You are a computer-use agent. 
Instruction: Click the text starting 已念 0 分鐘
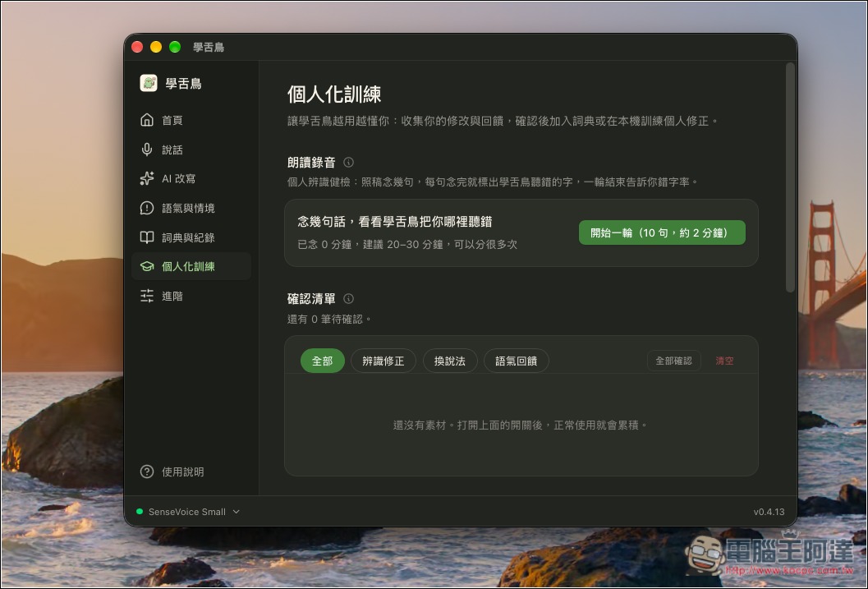[x=407, y=244]
